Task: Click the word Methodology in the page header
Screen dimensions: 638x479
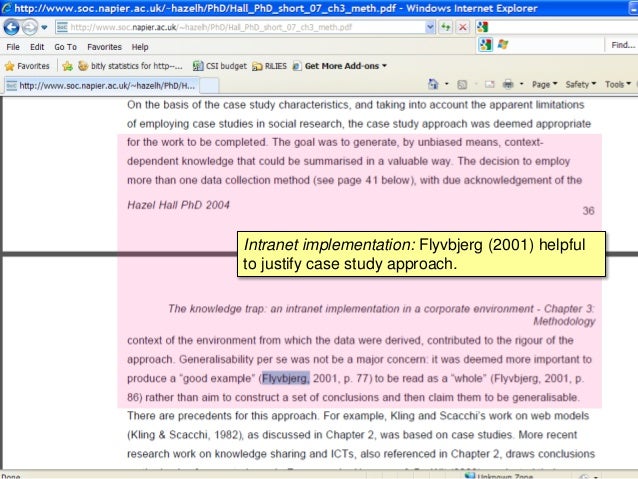Action: 564,322
